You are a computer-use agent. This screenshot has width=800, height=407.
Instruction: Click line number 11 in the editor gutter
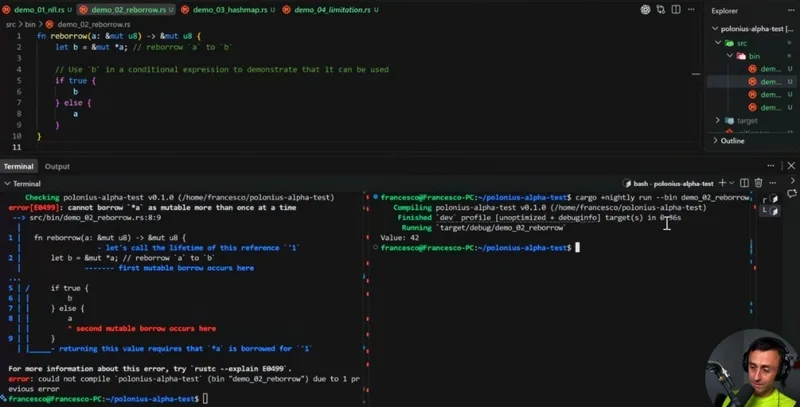pos(16,147)
